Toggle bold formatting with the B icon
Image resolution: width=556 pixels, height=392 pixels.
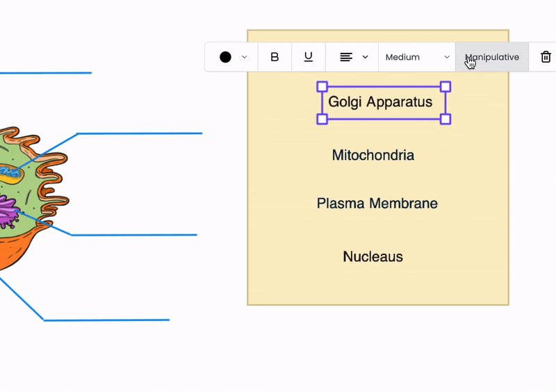[275, 57]
